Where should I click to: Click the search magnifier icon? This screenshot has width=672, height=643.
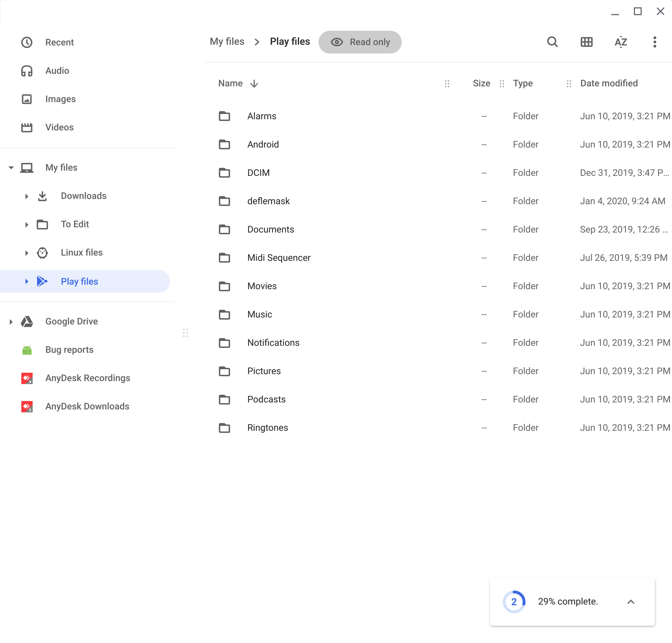(552, 42)
